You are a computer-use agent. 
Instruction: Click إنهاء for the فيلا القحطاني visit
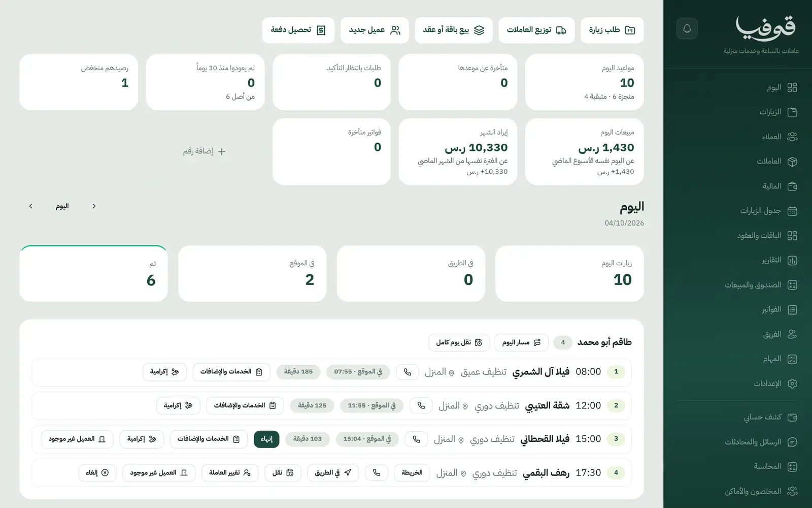(266, 439)
